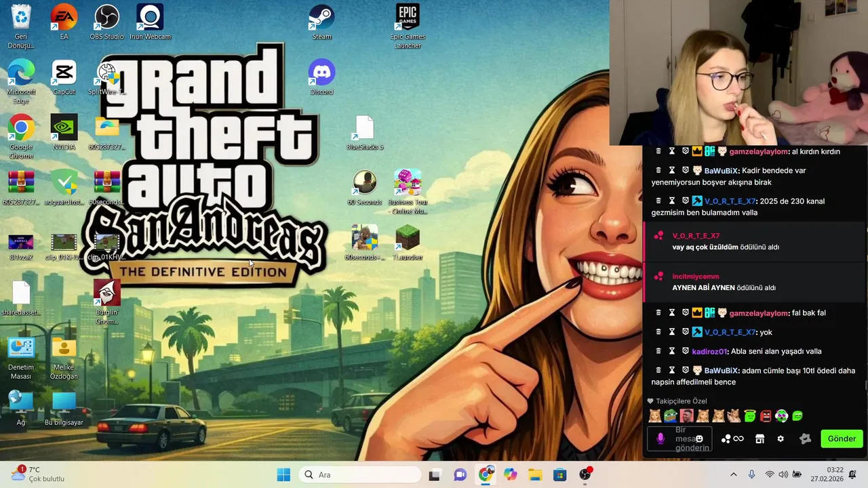Toggle the purple microphone in chat input
The width and height of the screenshot is (868, 488).
660,439
